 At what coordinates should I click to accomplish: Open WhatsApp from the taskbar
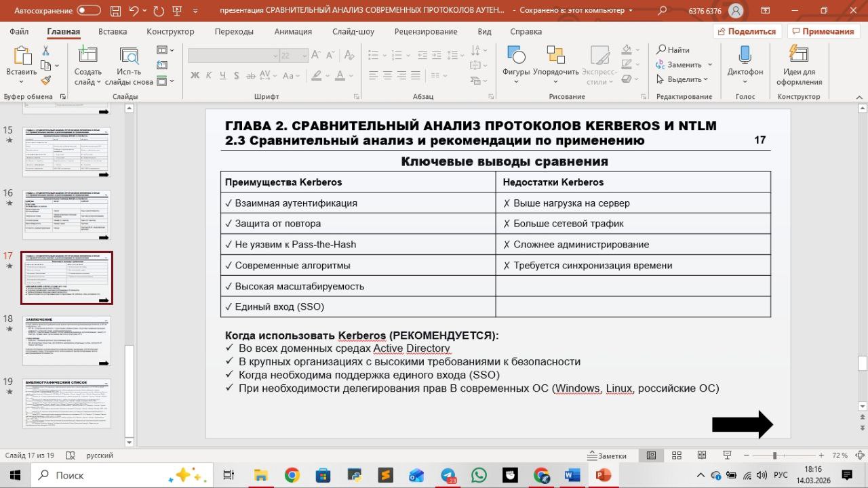click(479, 475)
